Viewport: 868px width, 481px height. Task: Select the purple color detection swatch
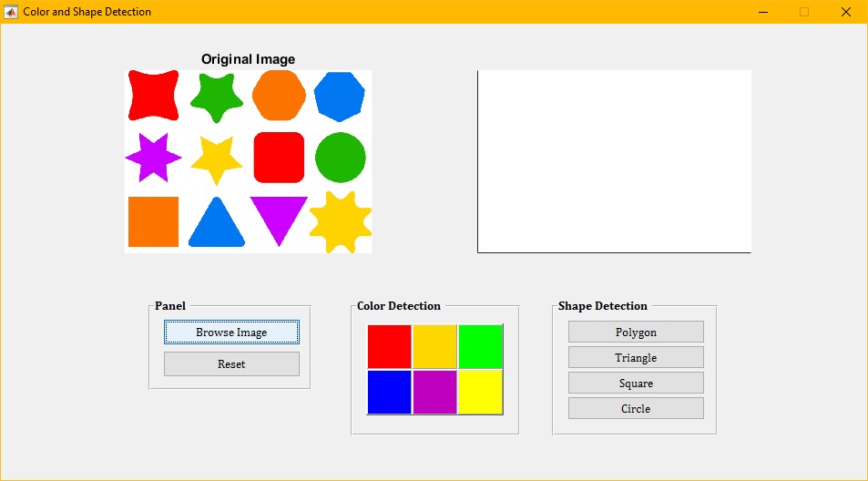[x=435, y=392]
